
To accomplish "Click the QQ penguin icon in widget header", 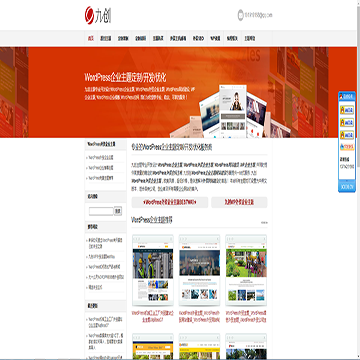I will [x=341, y=96].
